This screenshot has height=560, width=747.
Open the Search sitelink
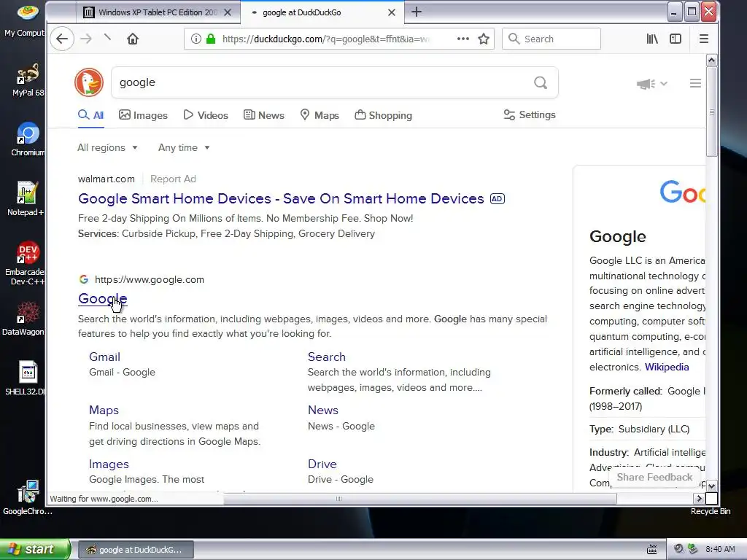tap(326, 357)
